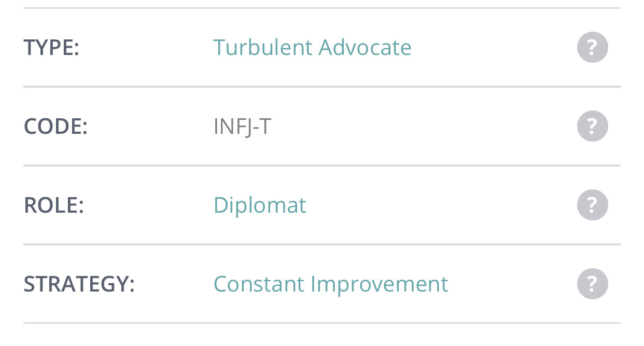Image resolution: width=644 pixels, height=346 pixels.
Task: Click the divider between ROLE and STRATEGY rows
Action: (x=321, y=244)
